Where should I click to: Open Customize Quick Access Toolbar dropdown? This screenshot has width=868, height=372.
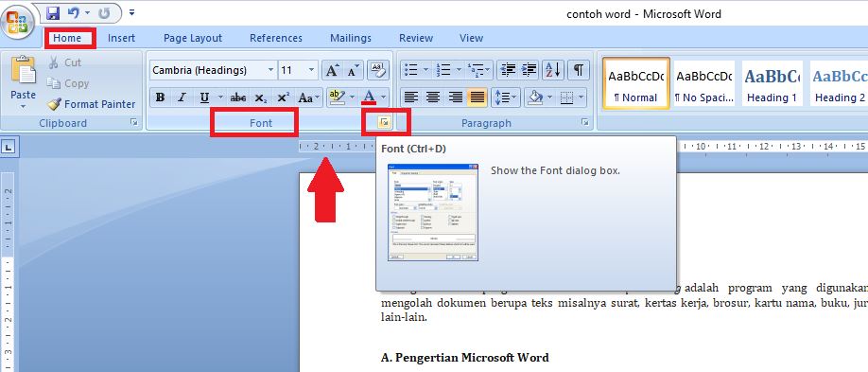[x=131, y=12]
